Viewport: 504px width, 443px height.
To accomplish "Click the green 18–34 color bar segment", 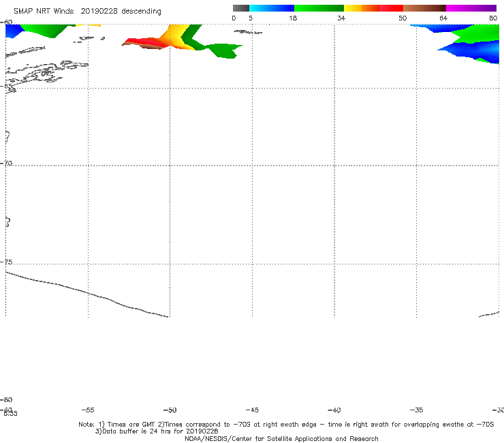I will tap(319, 8).
